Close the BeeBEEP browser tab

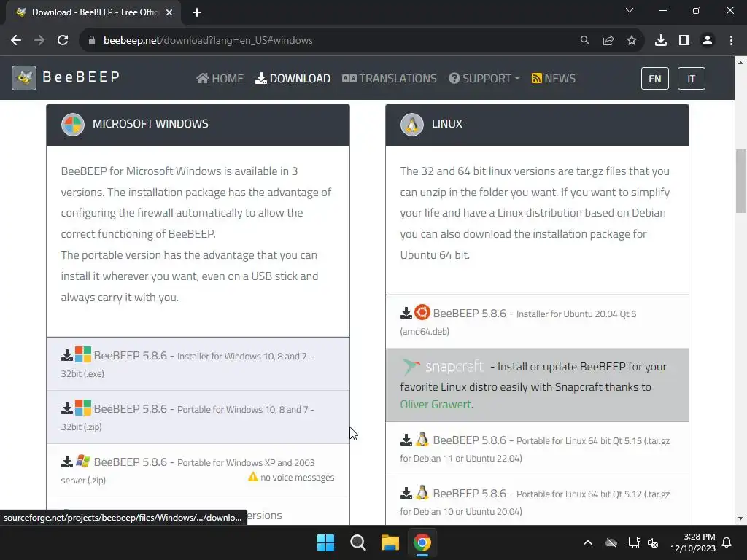pyautogui.click(x=169, y=12)
